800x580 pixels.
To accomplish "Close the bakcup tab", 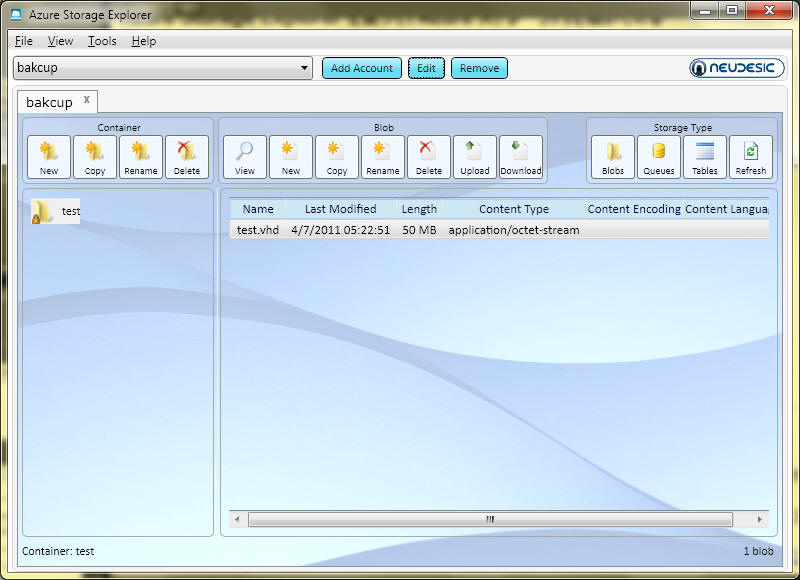I will (87, 99).
